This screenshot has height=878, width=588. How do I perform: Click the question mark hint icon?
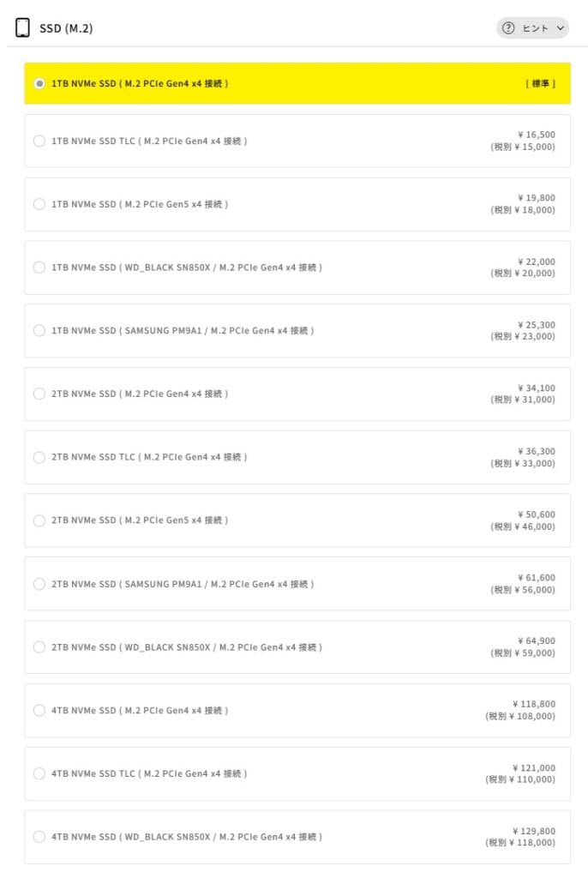(508, 28)
